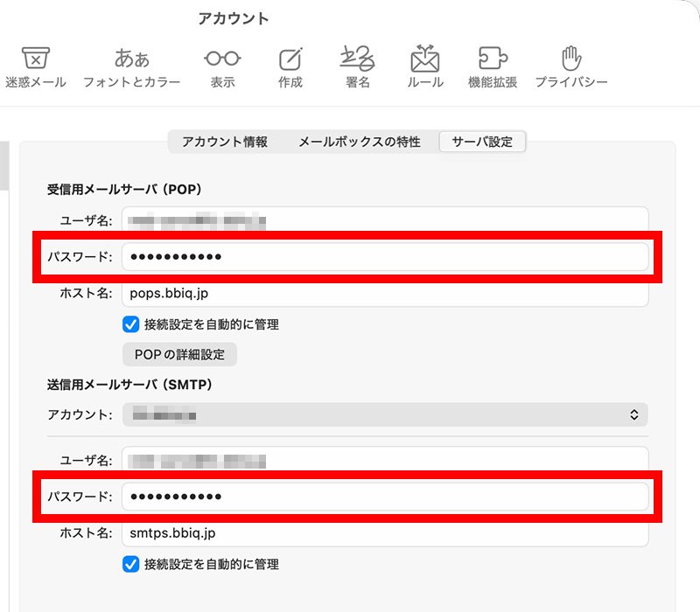Screen dimensions: 700x612
Task: Click the POP パスワード field
Action: point(385,256)
